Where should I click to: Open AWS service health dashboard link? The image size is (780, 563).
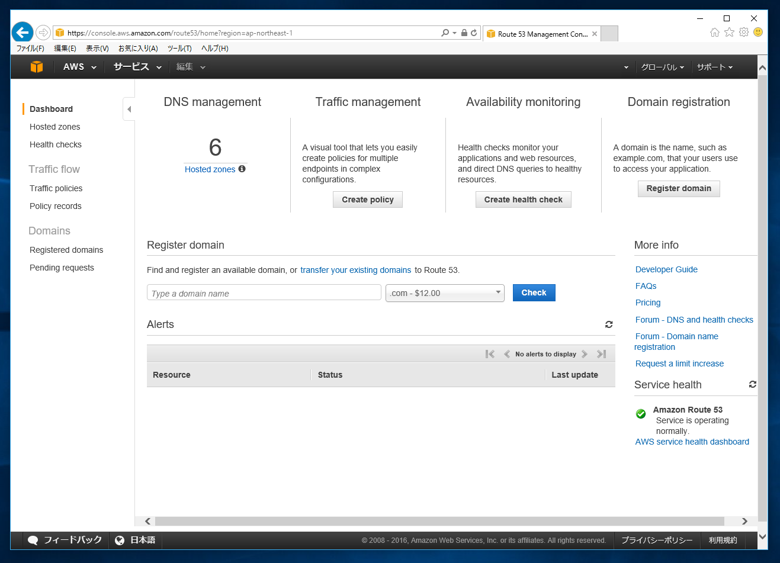pos(691,442)
